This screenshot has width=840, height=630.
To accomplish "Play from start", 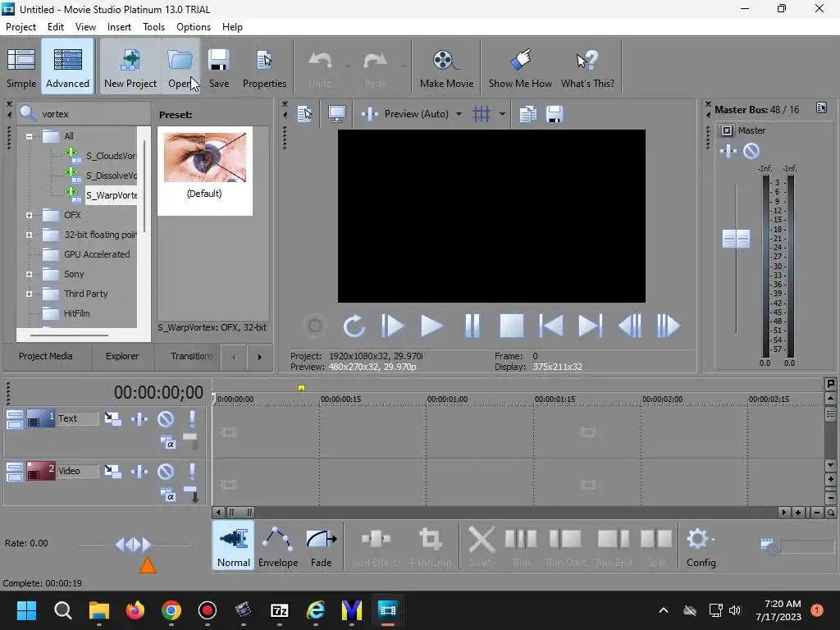I will pyautogui.click(x=392, y=326).
